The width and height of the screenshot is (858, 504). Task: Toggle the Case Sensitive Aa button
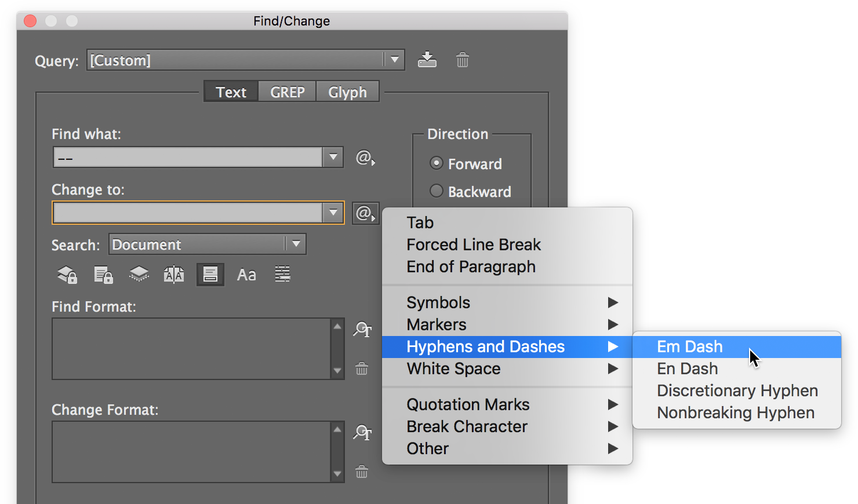click(x=246, y=275)
